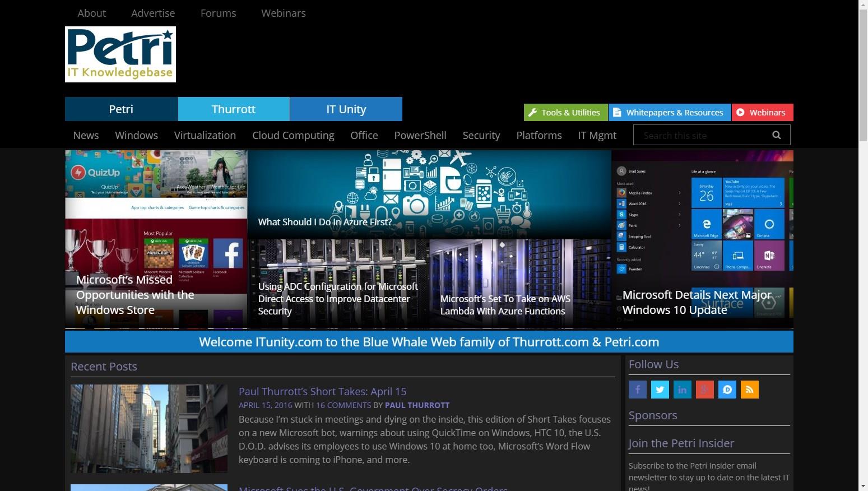Click the Sponsors heading
Screen dimensions: 868x491
[653, 415]
